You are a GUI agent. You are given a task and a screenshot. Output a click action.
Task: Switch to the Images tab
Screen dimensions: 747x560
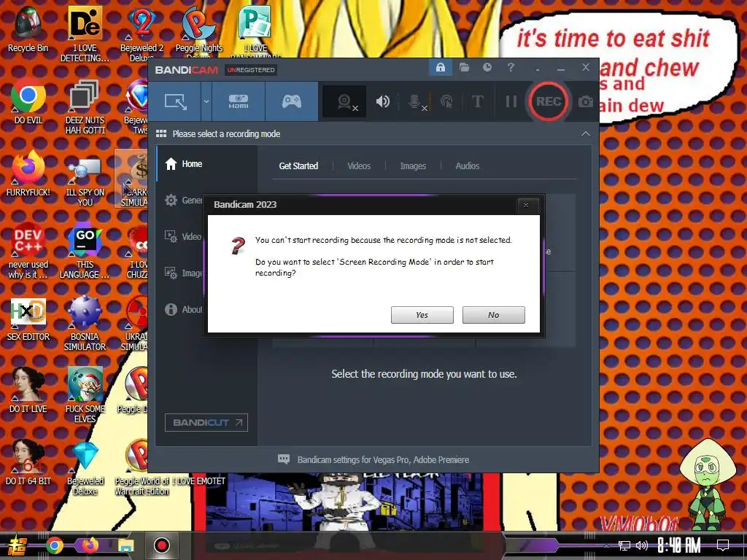413,166
